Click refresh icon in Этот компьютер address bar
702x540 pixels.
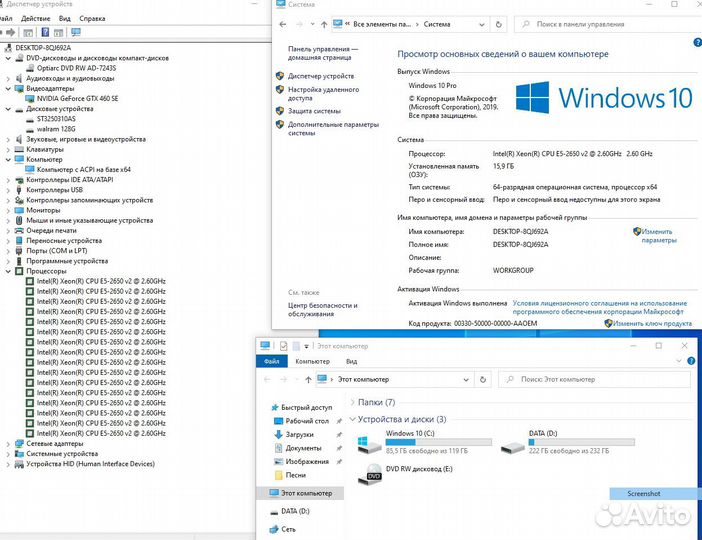[483, 380]
